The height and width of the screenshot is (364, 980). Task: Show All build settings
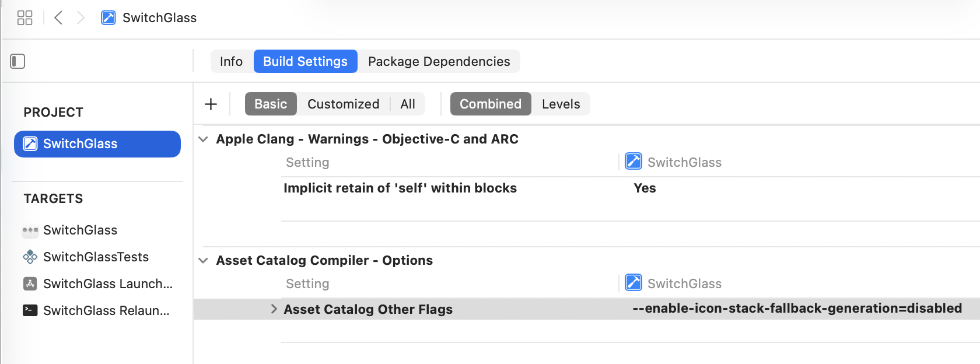(x=408, y=104)
